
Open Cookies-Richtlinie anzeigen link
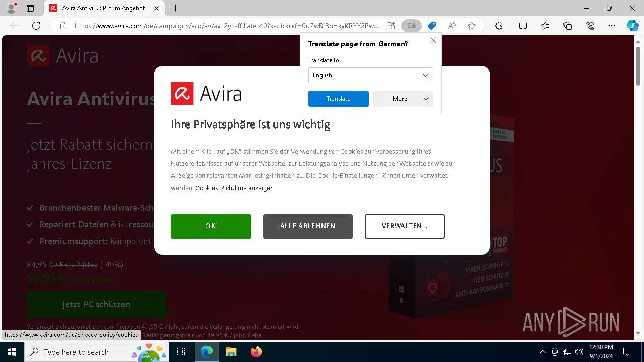point(234,188)
